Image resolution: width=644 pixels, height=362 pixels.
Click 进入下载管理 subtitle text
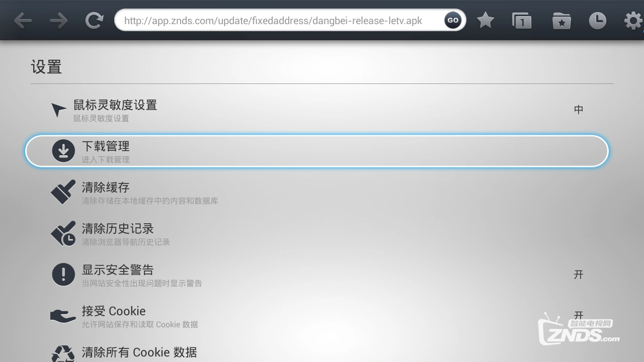[106, 160]
